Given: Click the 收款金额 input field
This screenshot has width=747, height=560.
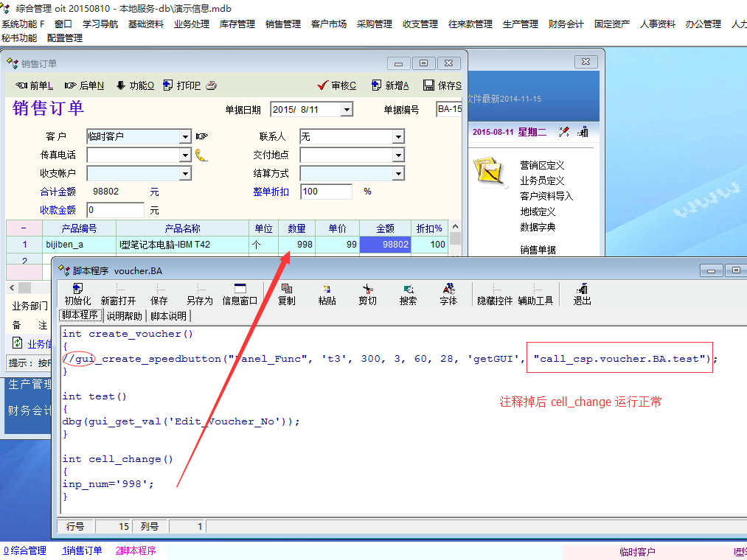Looking at the screenshot, I should point(115,211).
